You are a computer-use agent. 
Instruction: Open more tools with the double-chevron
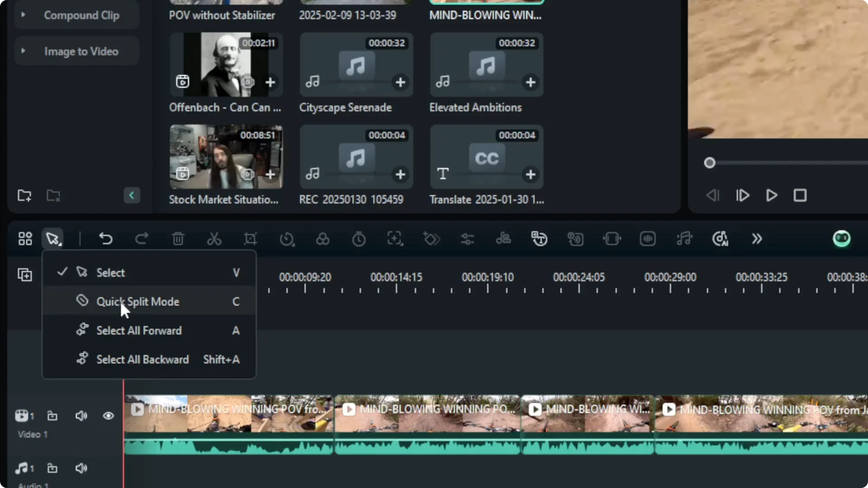click(x=756, y=239)
